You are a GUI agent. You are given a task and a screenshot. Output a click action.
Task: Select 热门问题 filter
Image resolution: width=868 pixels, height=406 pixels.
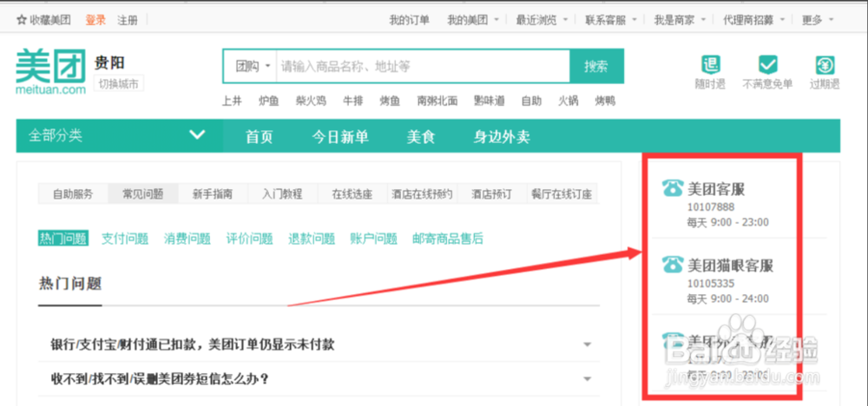point(63,239)
